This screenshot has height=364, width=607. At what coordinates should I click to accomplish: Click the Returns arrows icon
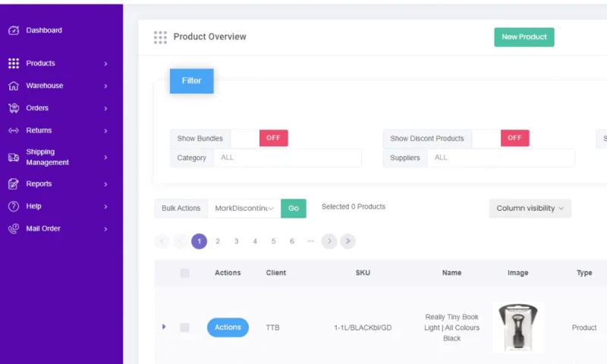coord(14,130)
